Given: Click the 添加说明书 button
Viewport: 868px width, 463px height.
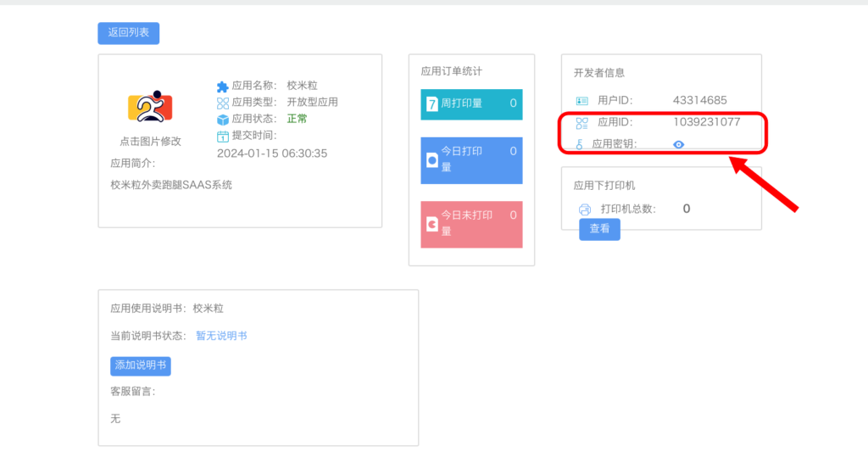Looking at the screenshot, I should pyautogui.click(x=141, y=365).
